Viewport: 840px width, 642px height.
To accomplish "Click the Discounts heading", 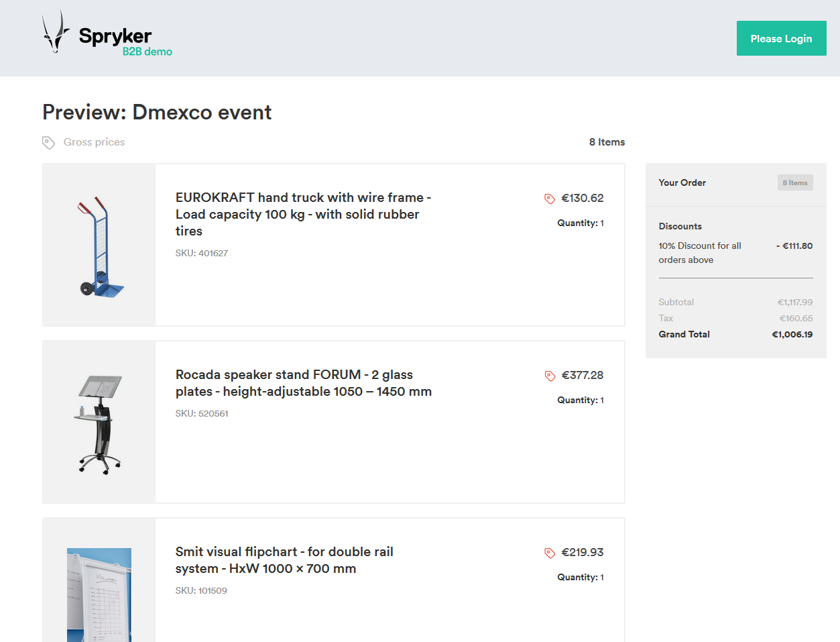I will (680, 226).
